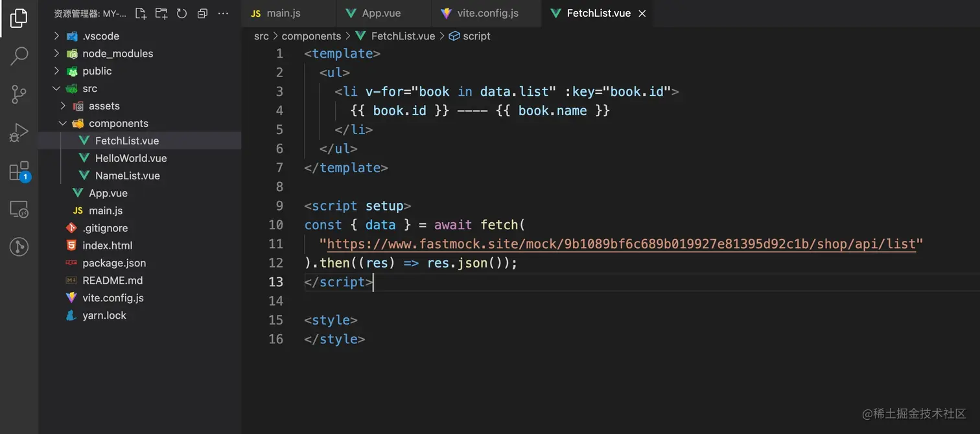Open README.md in the file tree
The image size is (980, 434).
pyautogui.click(x=140, y=280)
